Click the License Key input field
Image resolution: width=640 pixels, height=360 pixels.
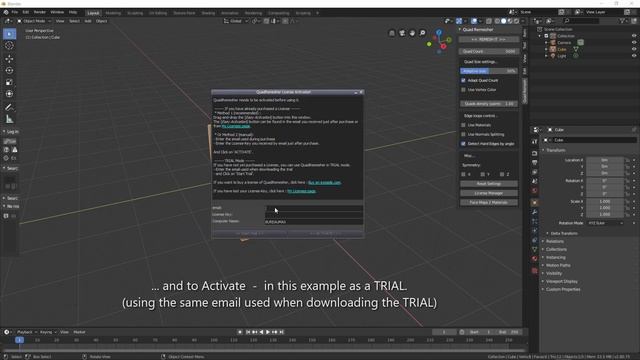click(x=313, y=215)
